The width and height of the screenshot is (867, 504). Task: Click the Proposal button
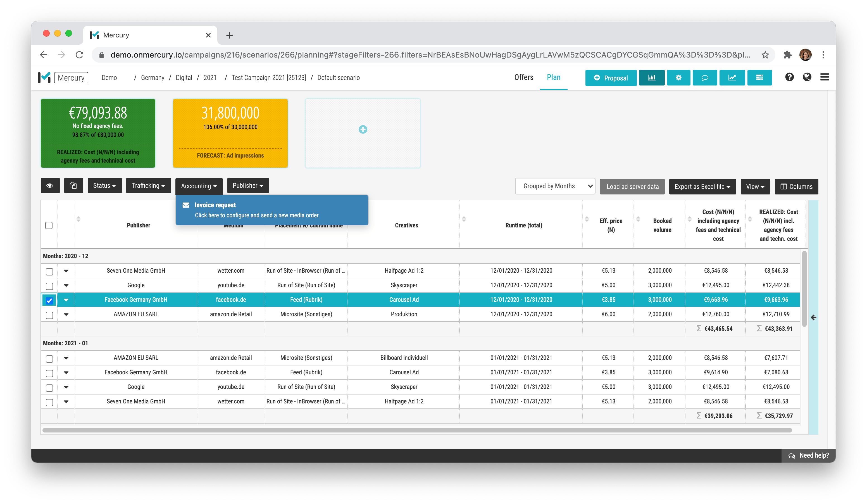(x=611, y=78)
